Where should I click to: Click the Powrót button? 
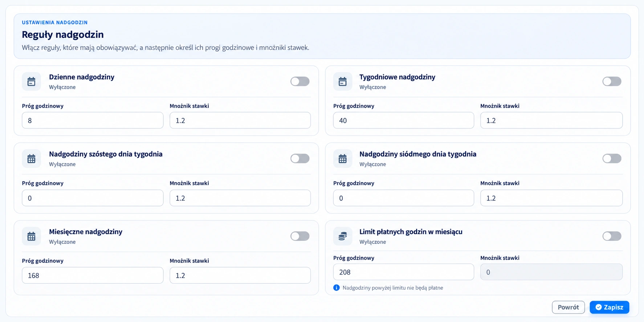tap(568, 307)
